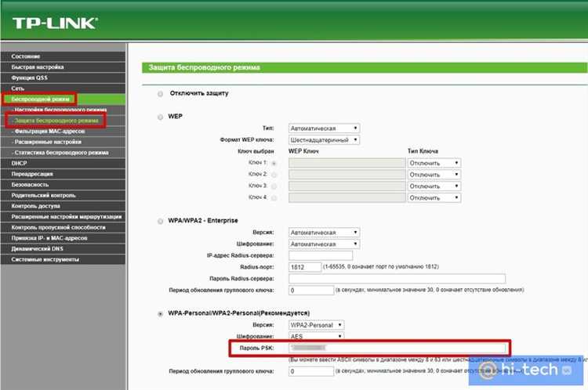588x390 pixels.
Task: Select the Ключ 1 radio button
Action: click(x=274, y=164)
